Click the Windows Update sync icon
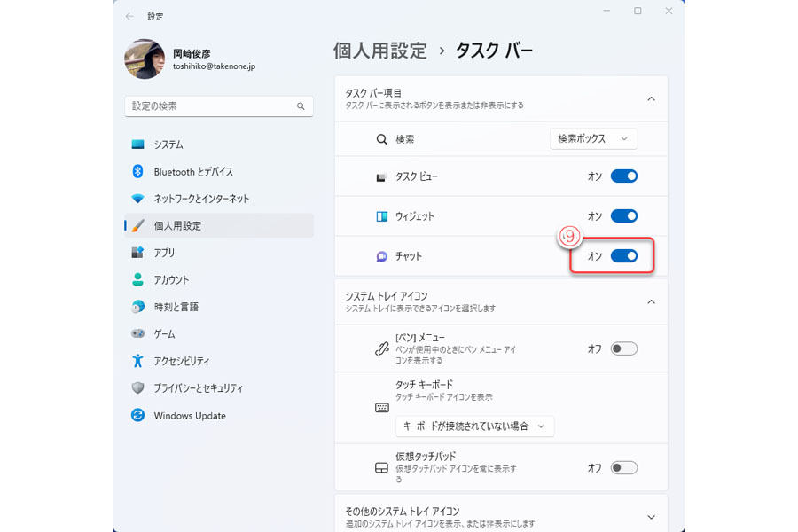The image size is (798, 532). click(x=138, y=415)
